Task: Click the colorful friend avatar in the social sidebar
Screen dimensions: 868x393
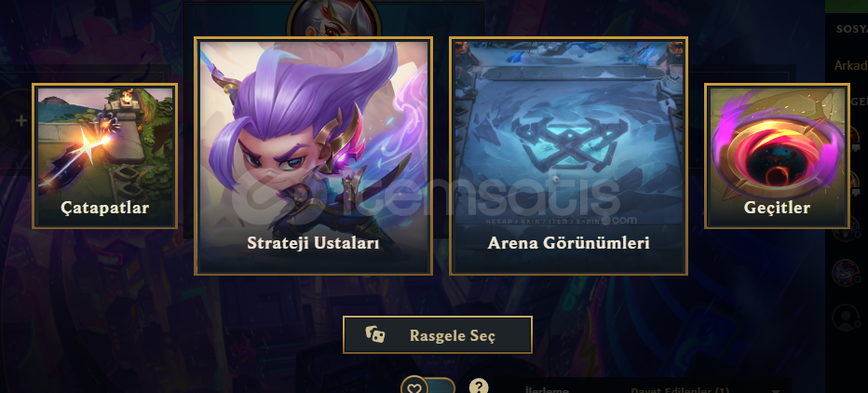Action: tap(846, 272)
